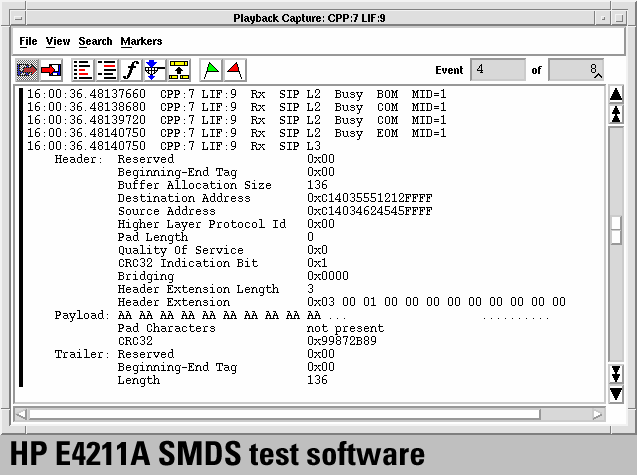Click the first toolbar icon with gray arrow
Screen dimensions: 637x475
27,70
